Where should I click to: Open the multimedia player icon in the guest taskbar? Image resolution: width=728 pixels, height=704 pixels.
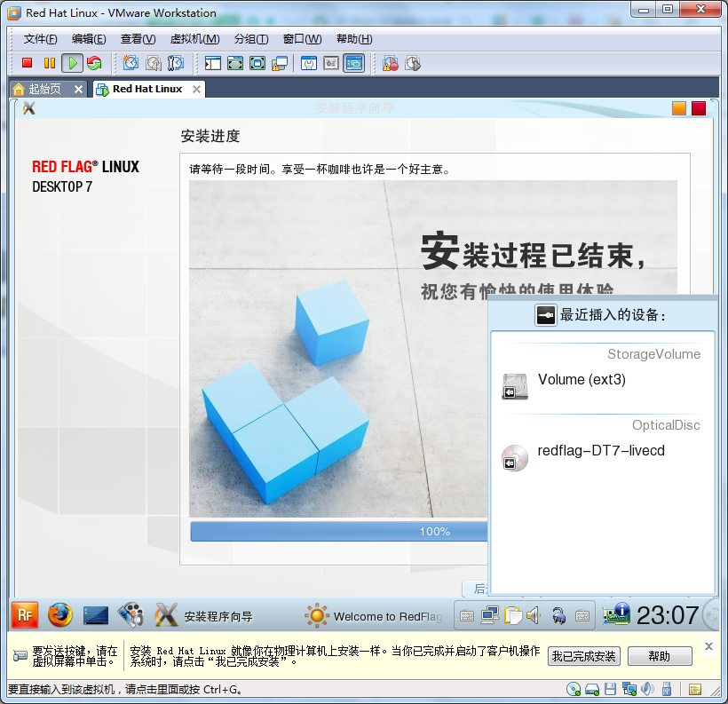pyautogui.click(x=131, y=615)
